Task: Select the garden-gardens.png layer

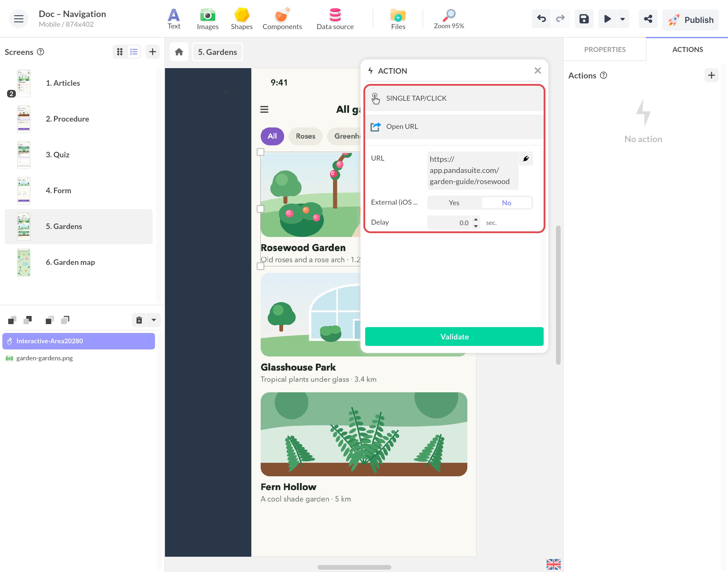Action: pos(79,358)
